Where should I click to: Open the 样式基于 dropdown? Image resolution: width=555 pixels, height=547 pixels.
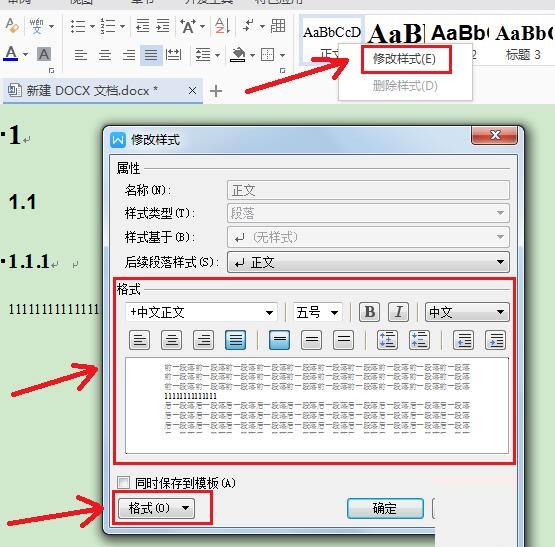pyautogui.click(x=368, y=237)
